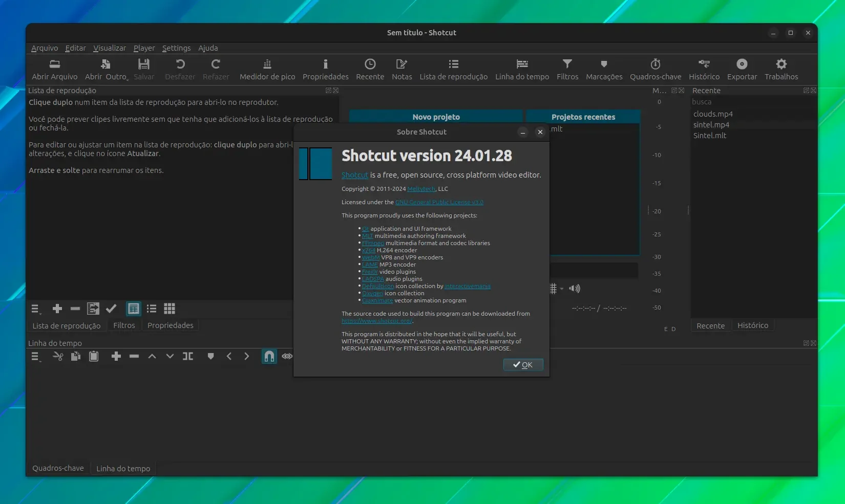Click the timeline minus ripple delete icon
Viewport: 845px width, 504px height.
(x=134, y=356)
